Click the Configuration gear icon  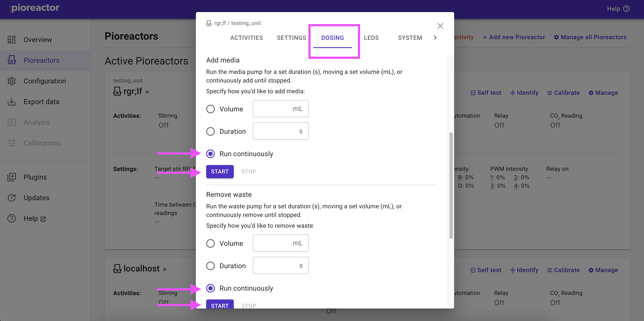pos(11,81)
